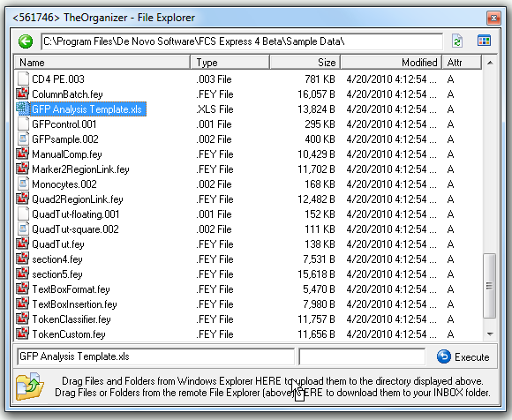Click the directory path input field
512x420 pixels.
(242, 41)
